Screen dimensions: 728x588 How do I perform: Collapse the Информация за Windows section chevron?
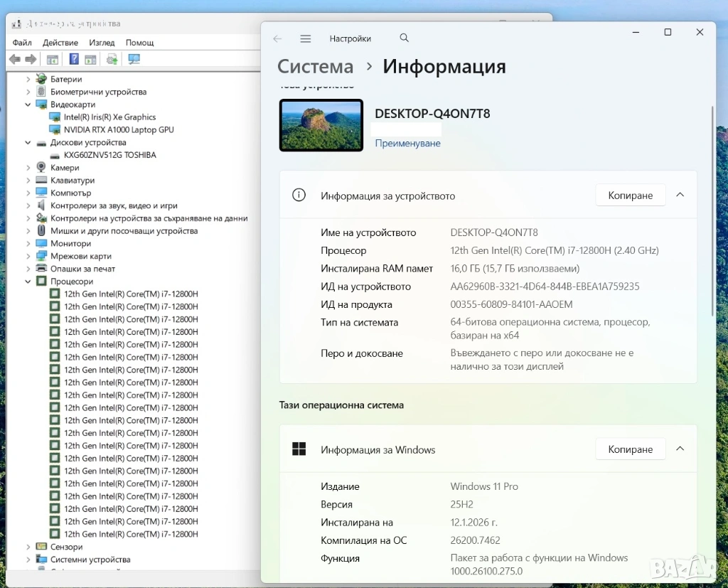pos(680,449)
